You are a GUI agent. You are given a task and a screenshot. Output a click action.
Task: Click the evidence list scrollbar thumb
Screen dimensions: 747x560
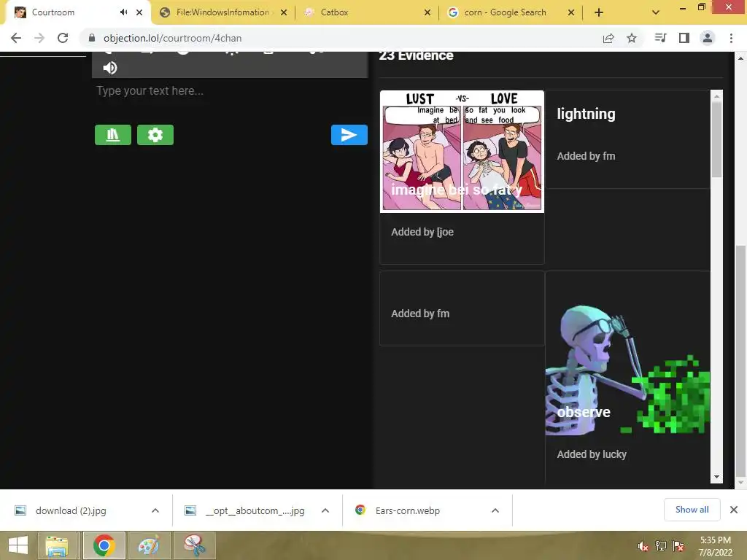pyautogui.click(x=716, y=139)
